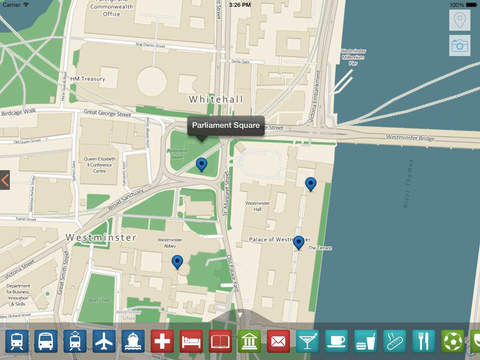Image resolution: width=480 pixels, height=360 pixels.
Task: Show ferry terminals with the ship icon
Action: [x=133, y=341]
